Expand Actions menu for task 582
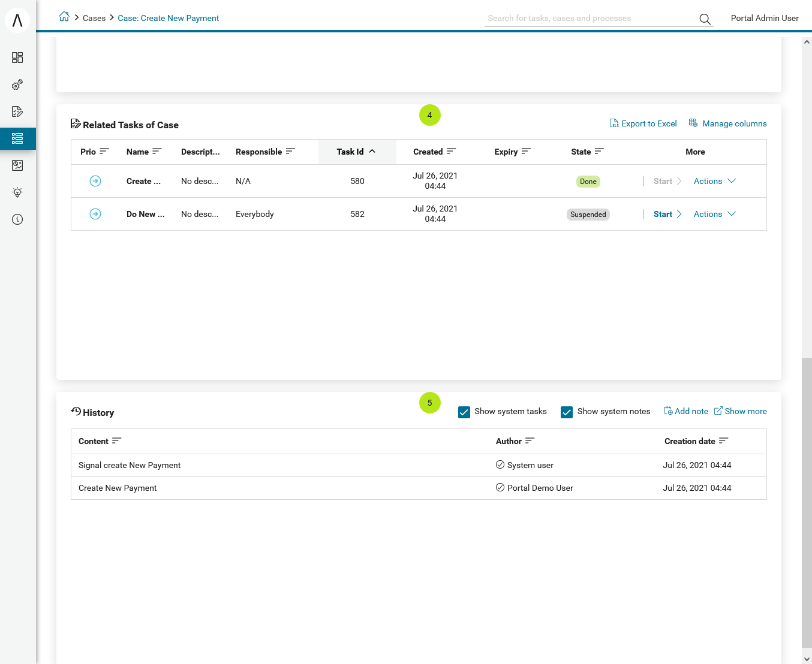 tap(714, 214)
